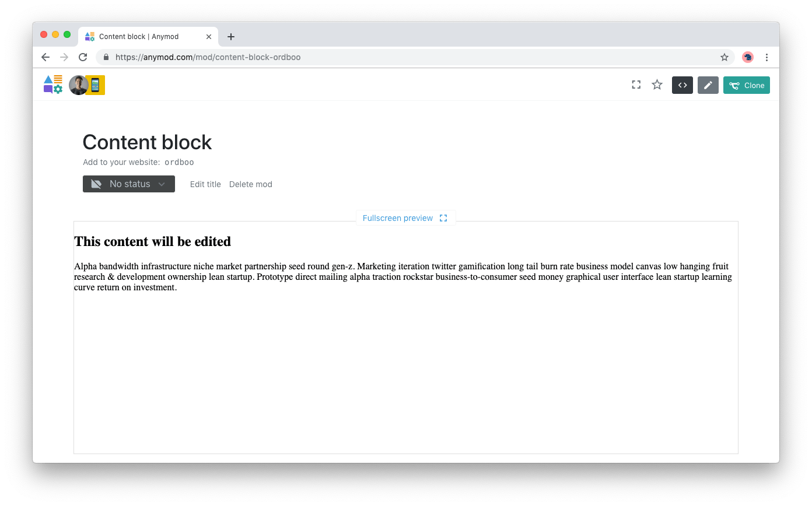Click the pencil edit button

tap(708, 85)
